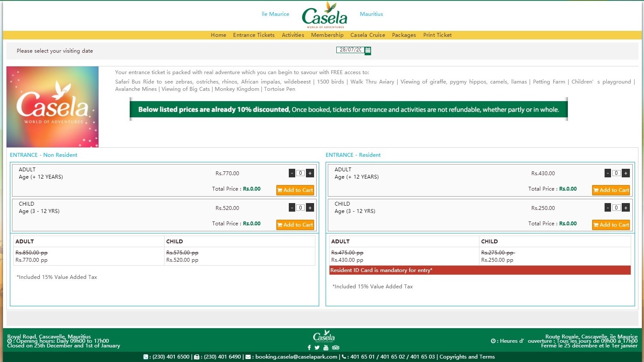644x362 pixels.
Task: Open Copyrights and Terms link
Action: pyautogui.click(x=467, y=357)
